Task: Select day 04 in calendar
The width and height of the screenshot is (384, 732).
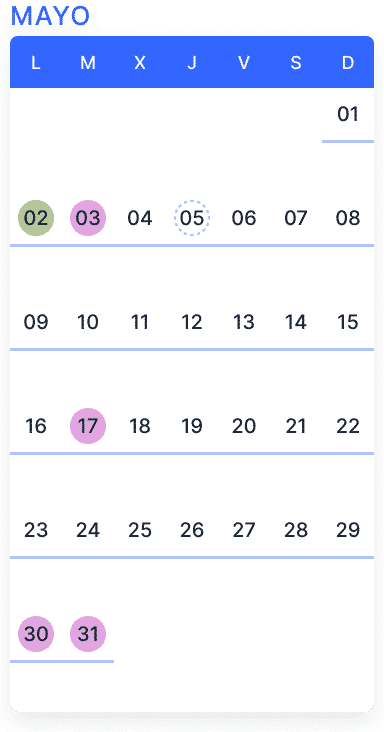Action: coord(140,218)
